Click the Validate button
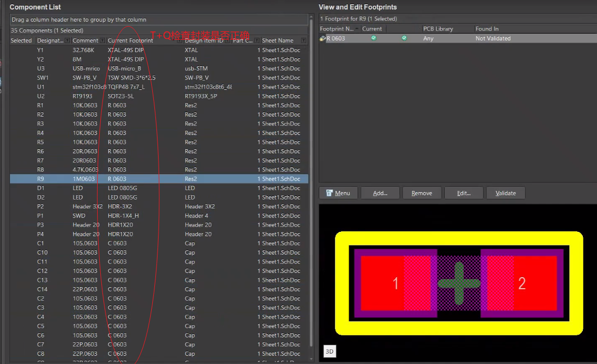The width and height of the screenshot is (597, 364). 506,193
